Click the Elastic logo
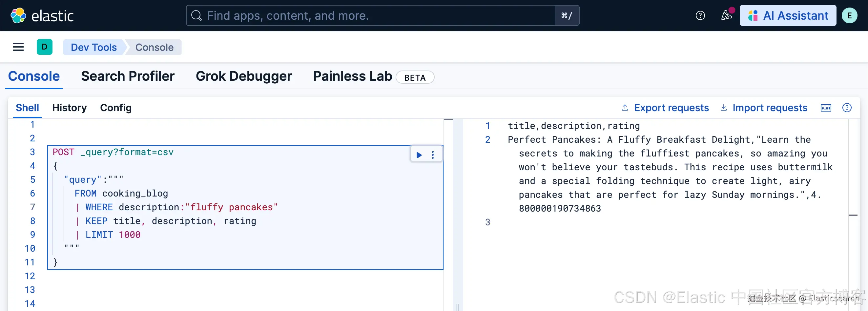The height and width of the screenshot is (311, 868). point(42,15)
